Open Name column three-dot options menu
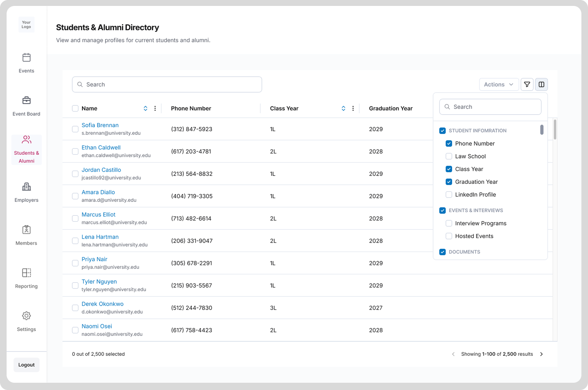 (155, 108)
